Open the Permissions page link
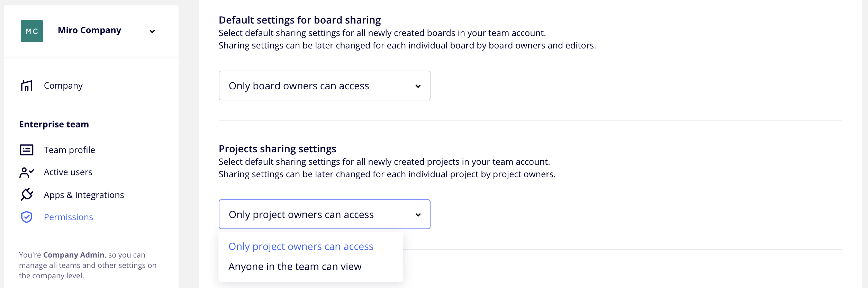 point(69,217)
